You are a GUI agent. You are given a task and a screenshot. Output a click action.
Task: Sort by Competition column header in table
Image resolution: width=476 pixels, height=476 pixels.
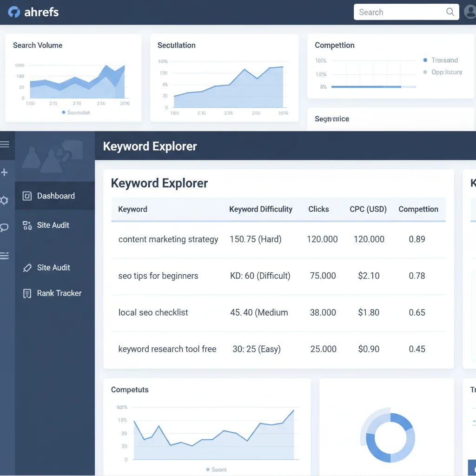click(x=418, y=209)
